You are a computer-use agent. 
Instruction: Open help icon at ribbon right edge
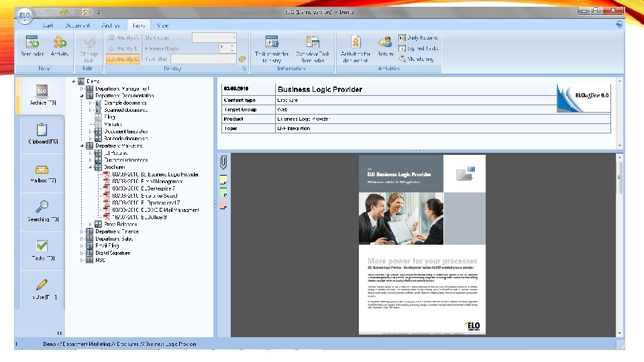click(619, 25)
